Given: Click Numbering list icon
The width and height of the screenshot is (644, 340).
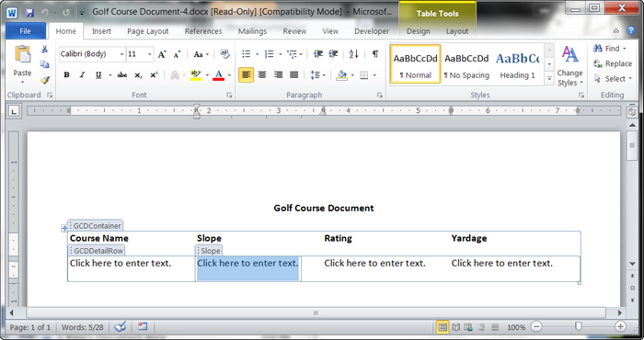Looking at the screenshot, I should click(269, 54).
